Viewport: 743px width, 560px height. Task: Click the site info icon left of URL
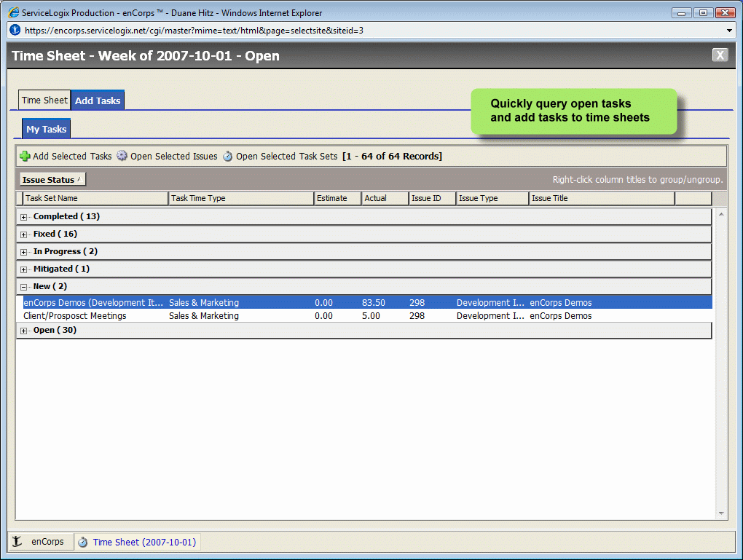coord(15,30)
